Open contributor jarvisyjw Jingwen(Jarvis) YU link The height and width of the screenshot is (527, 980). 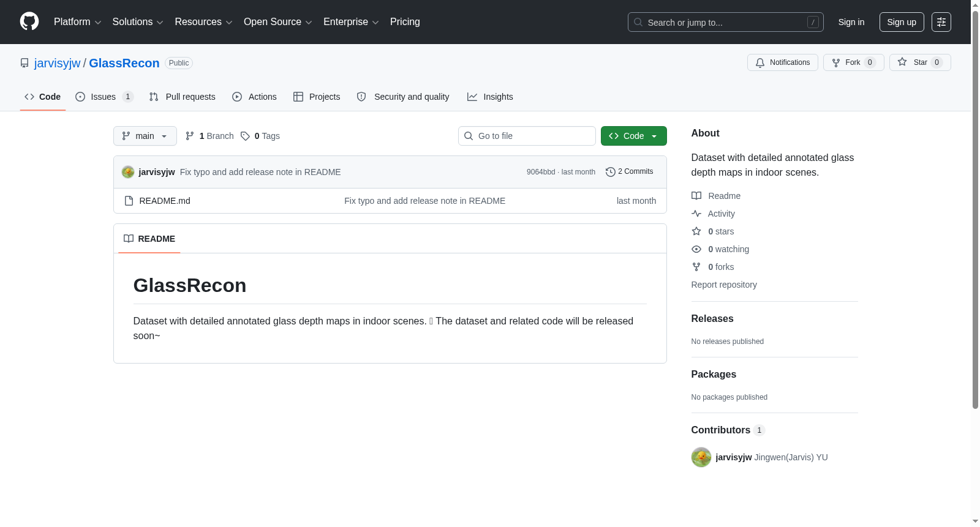pyautogui.click(x=772, y=457)
